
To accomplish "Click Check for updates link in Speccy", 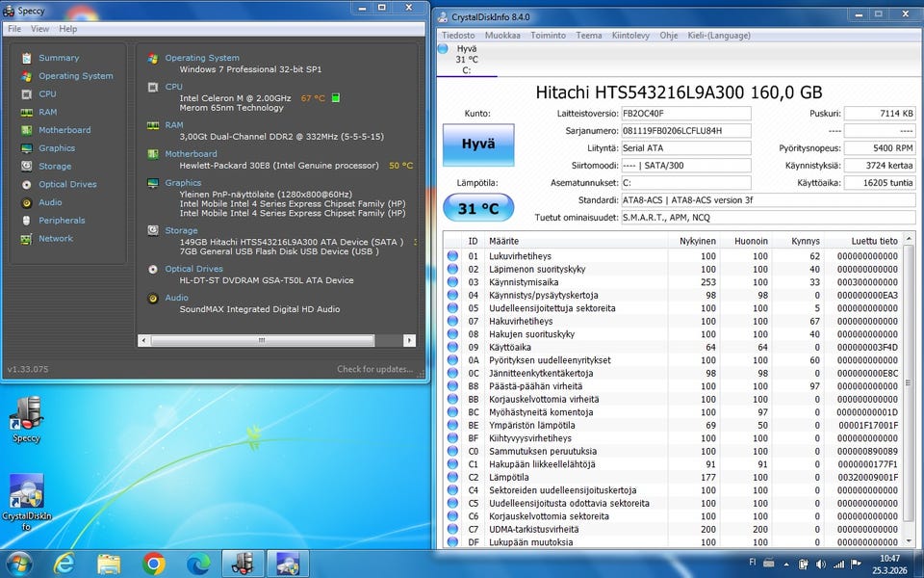I will coord(374,369).
